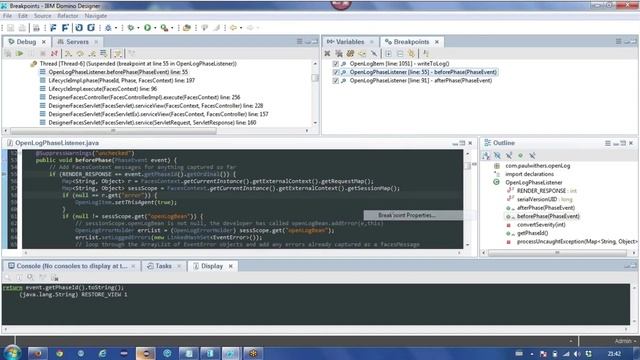This screenshot has height=360, width=640.
Task: Click Link with Debug View icon
Action: tap(411, 53)
